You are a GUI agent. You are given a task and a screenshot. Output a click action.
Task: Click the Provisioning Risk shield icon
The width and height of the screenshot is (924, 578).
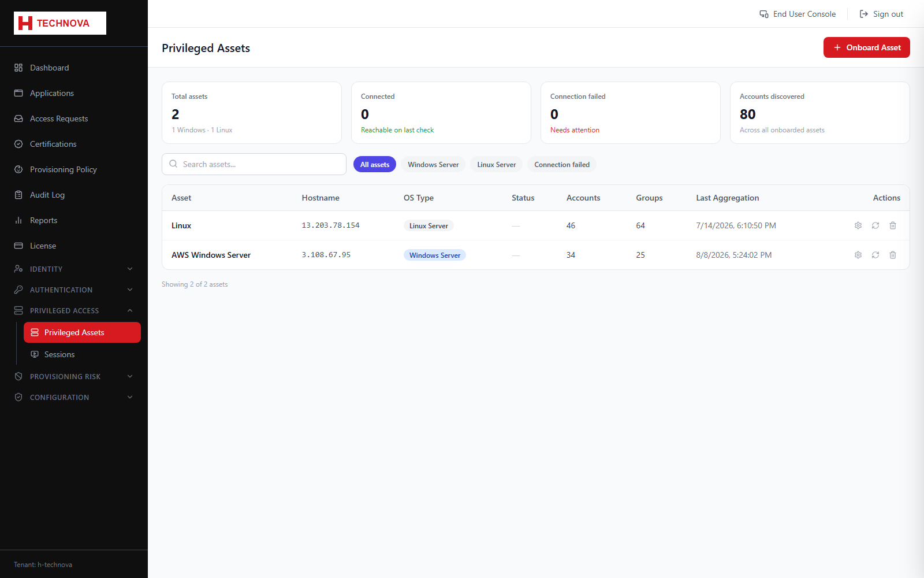18,376
